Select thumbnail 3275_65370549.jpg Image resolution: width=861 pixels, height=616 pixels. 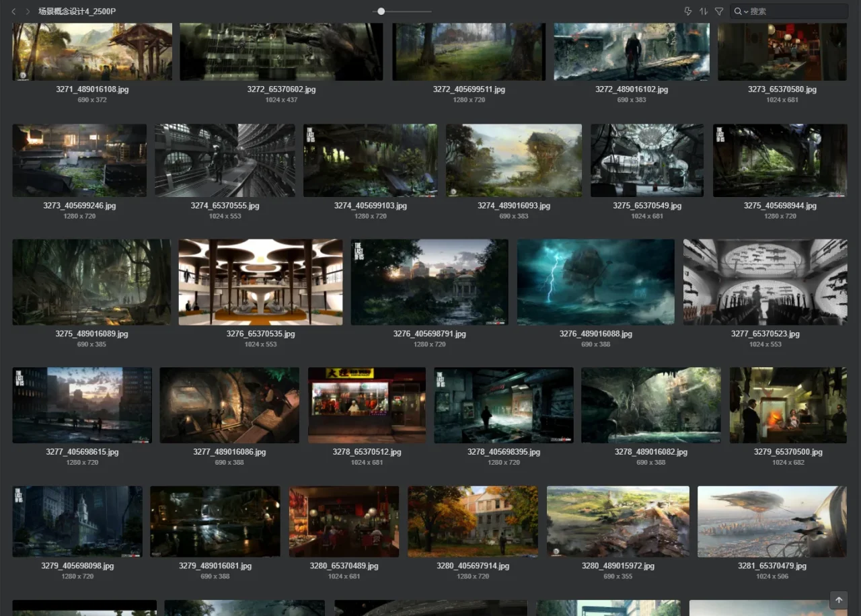coord(647,160)
